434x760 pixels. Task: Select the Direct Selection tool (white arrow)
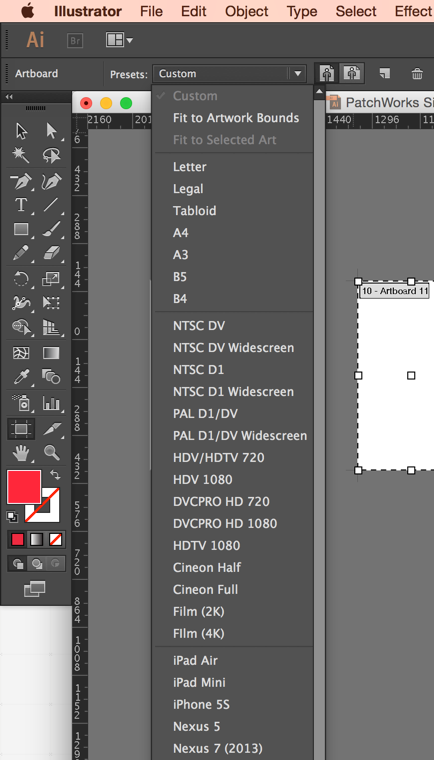tap(51, 131)
